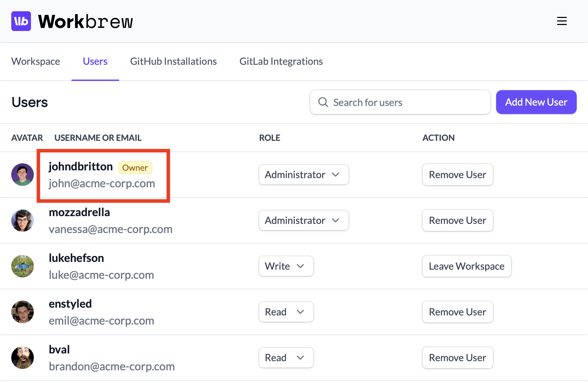
Task: Expand mozzadrella's Administrator role dropdown
Action: pyautogui.click(x=304, y=220)
